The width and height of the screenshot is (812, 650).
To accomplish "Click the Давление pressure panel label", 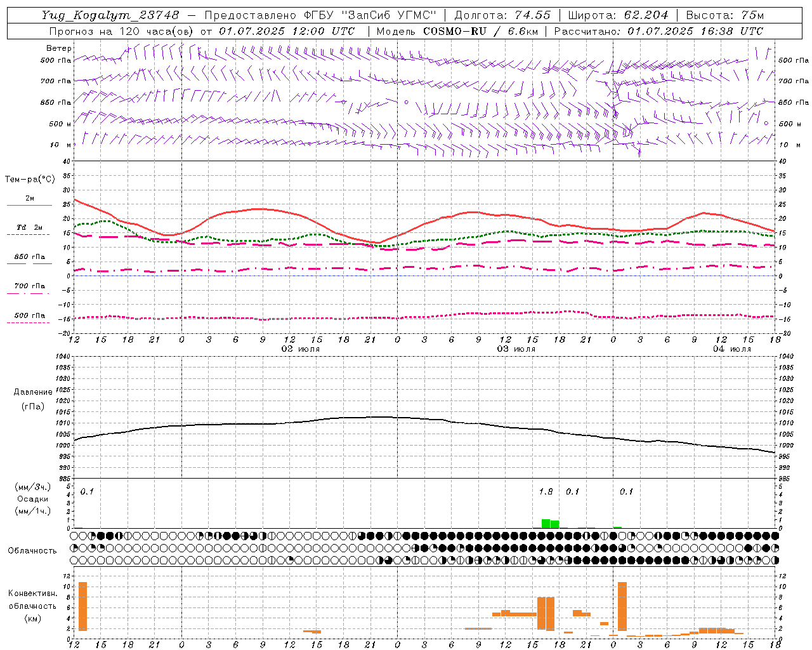I will [33, 392].
